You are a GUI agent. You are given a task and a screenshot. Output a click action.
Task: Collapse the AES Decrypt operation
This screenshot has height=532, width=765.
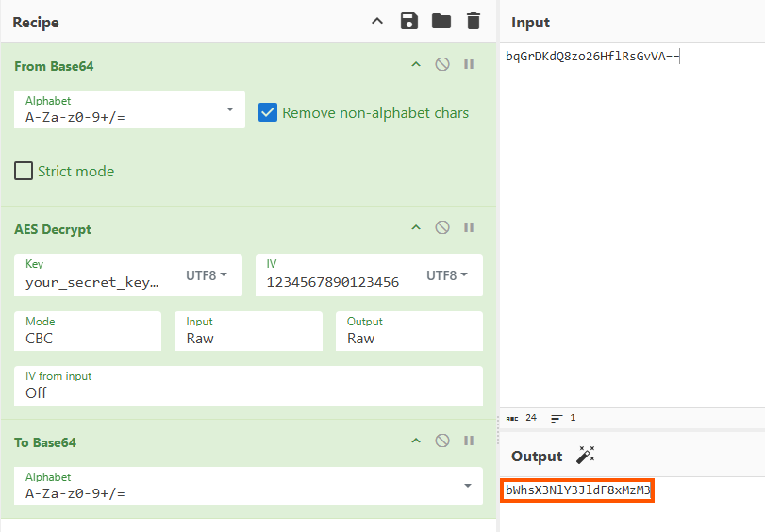tap(416, 227)
